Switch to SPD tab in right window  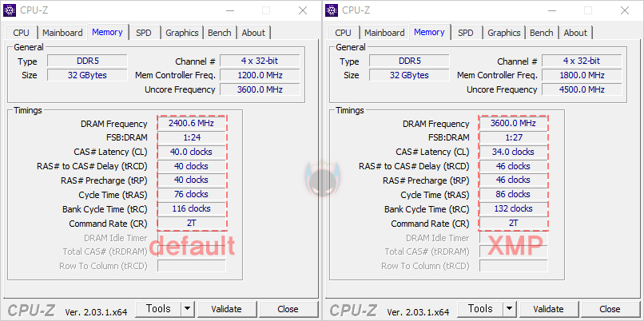click(x=465, y=33)
